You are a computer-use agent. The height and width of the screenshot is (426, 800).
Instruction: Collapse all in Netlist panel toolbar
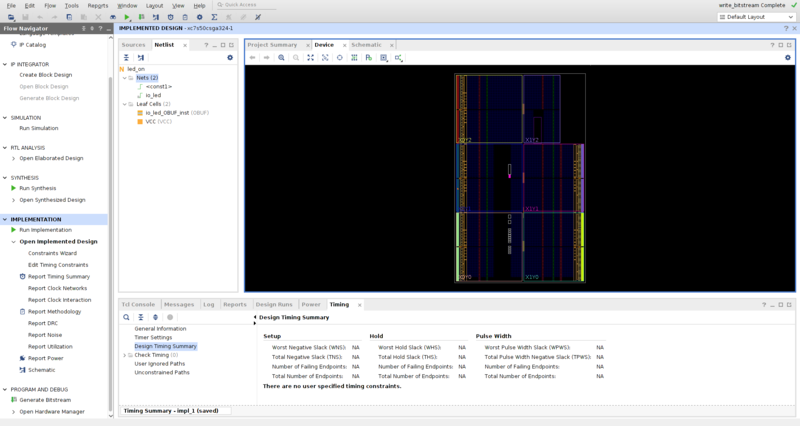(x=126, y=58)
